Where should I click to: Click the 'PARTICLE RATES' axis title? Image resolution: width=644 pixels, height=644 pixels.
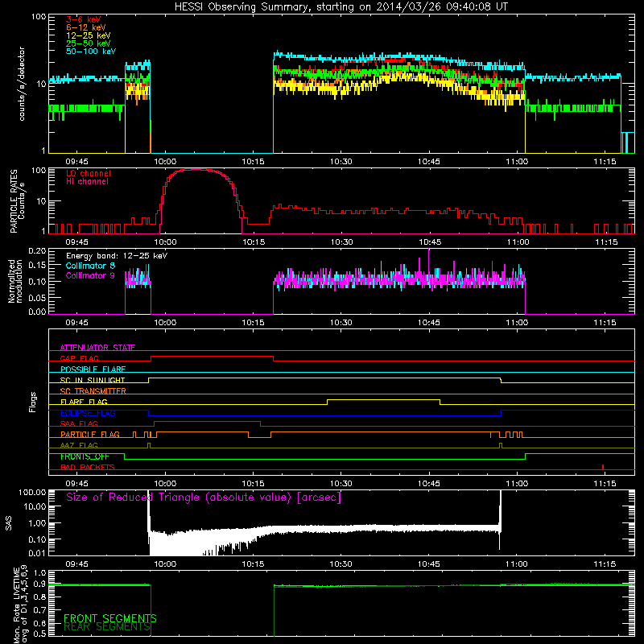14,200
